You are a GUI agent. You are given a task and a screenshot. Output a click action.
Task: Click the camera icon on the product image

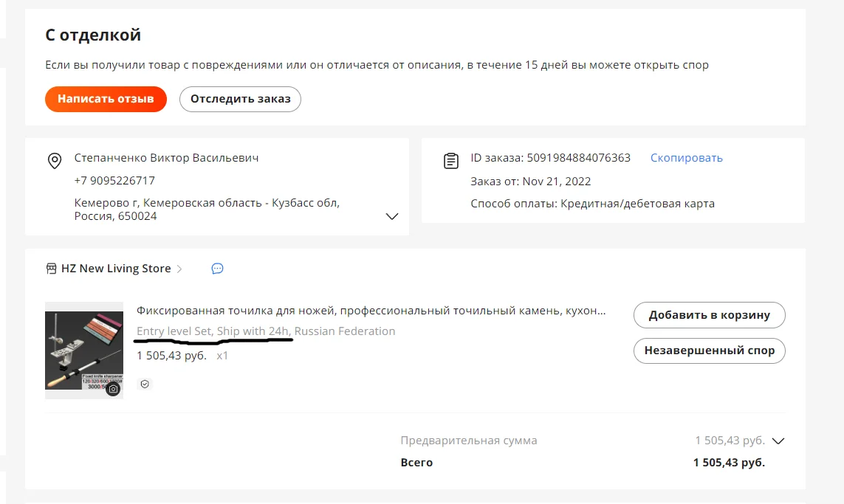113,389
